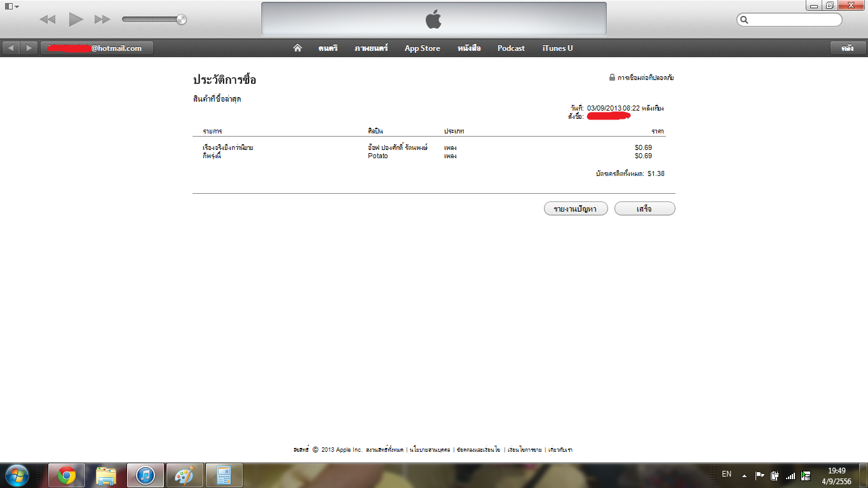Click the search magnifier icon

pos(744,20)
